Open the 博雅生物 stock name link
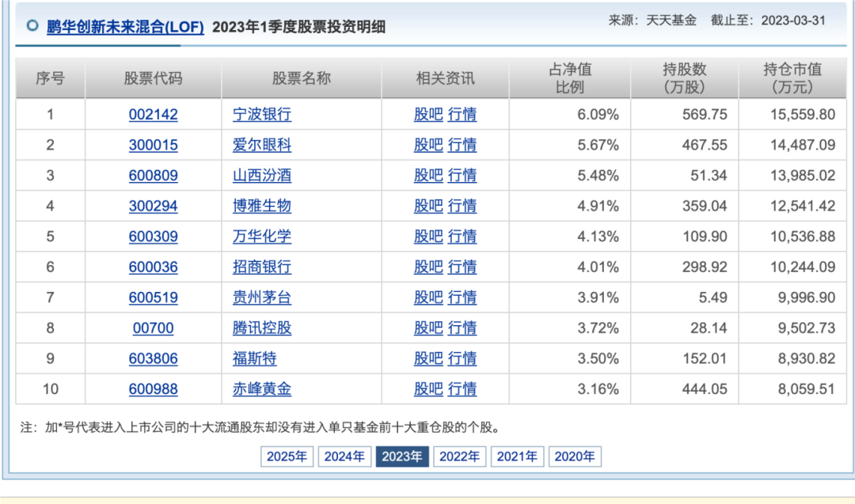Image resolution: width=855 pixels, height=504 pixels. pos(262,206)
